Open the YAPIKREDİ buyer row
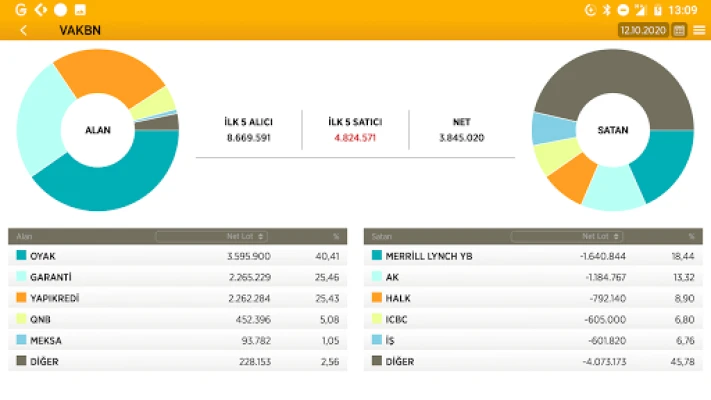Viewport: 711px width, 400px height. tap(180, 298)
